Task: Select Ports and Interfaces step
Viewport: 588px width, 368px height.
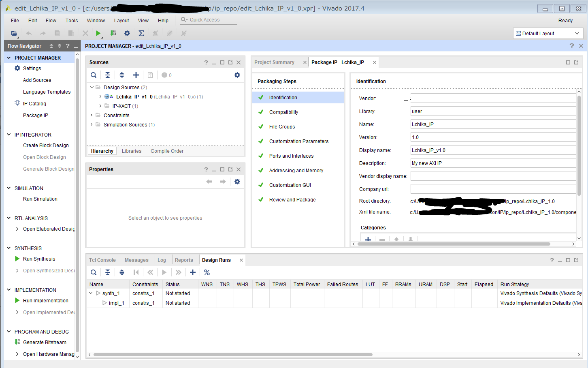Action: click(291, 156)
